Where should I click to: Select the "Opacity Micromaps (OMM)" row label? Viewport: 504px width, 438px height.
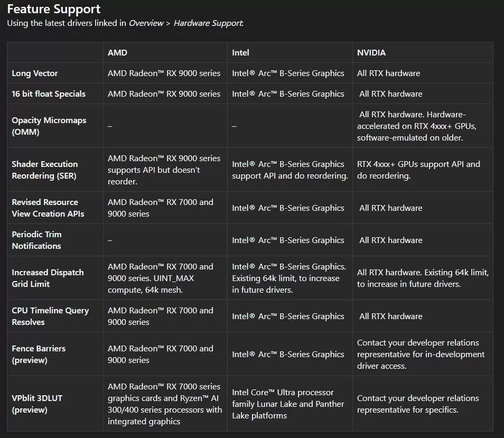click(49, 126)
